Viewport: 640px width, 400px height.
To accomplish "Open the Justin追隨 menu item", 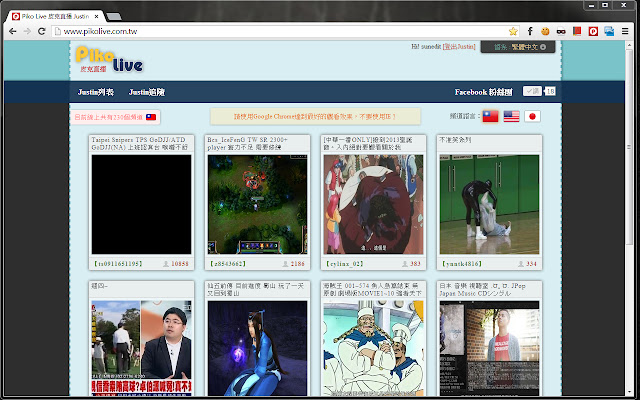I will (147, 92).
